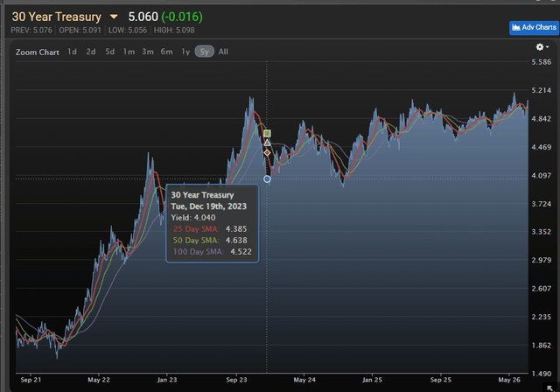Click the 30 Year Treasury title
This screenshot has height=392, width=560.
(56, 17)
